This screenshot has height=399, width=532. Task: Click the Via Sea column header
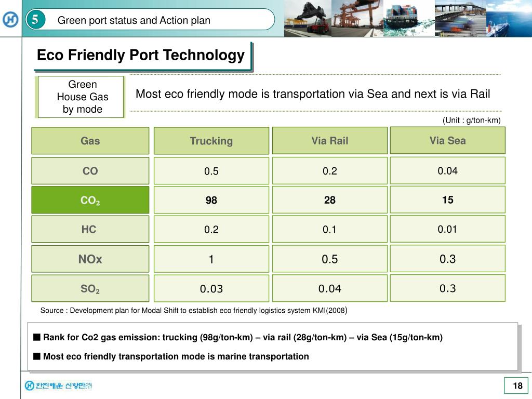pos(447,140)
